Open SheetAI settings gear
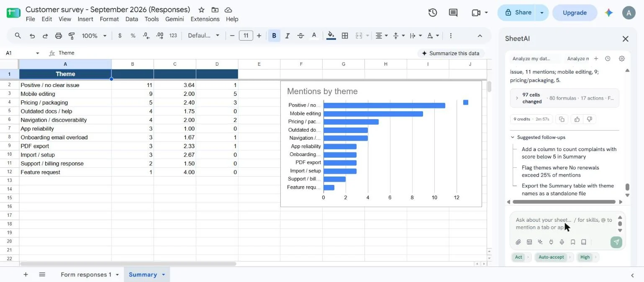The height and width of the screenshot is (282, 644). tap(622, 59)
